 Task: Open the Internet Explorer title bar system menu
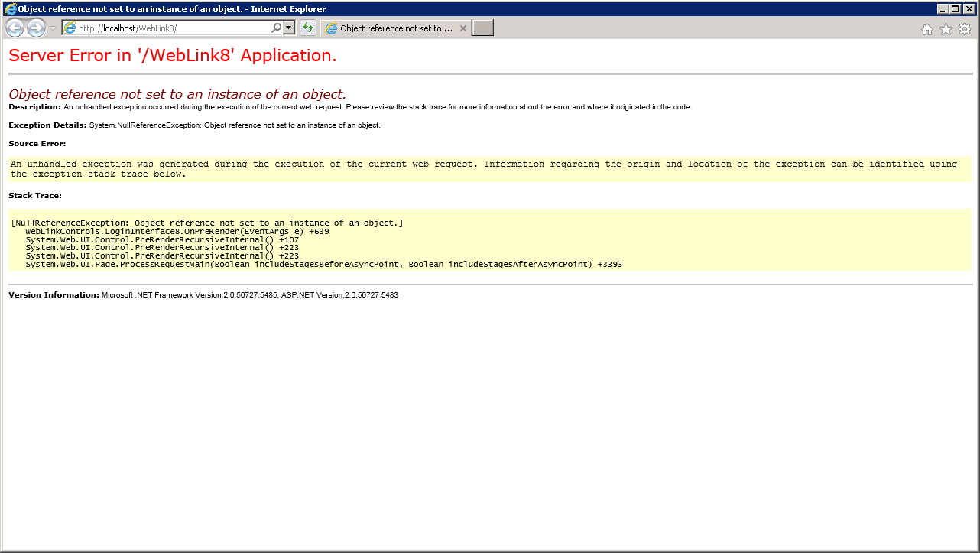click(10, 9)
